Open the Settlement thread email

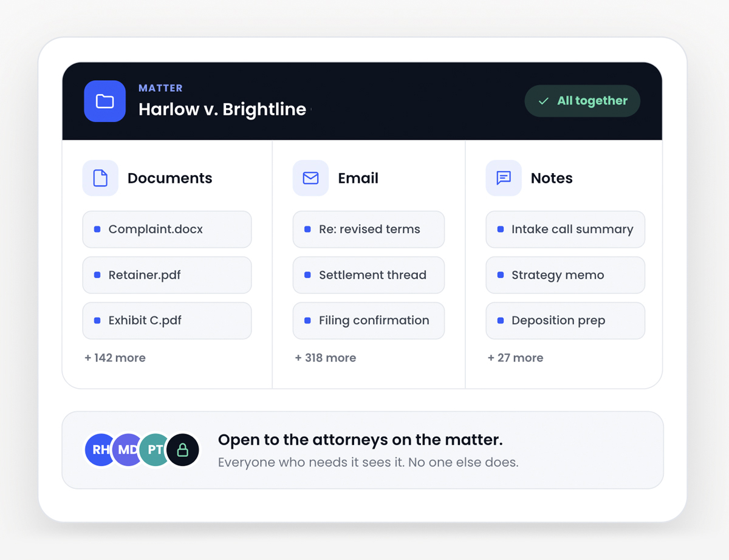pyautogui.click(x=369, y=275)
